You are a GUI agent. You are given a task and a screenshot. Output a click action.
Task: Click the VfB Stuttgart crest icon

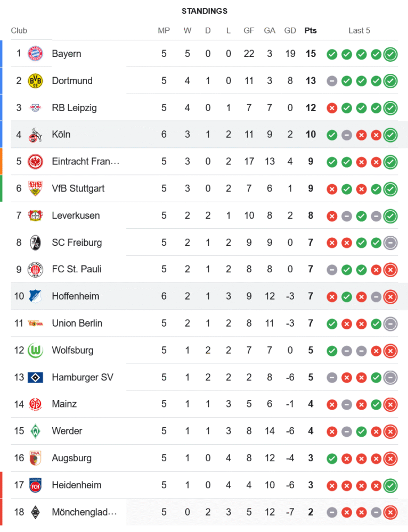(x=36, y=188)
